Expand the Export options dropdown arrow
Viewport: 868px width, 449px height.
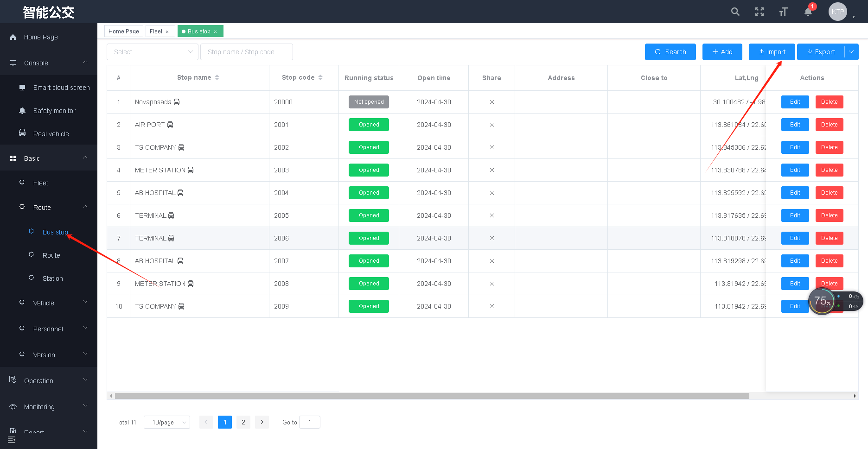(851, 52)
